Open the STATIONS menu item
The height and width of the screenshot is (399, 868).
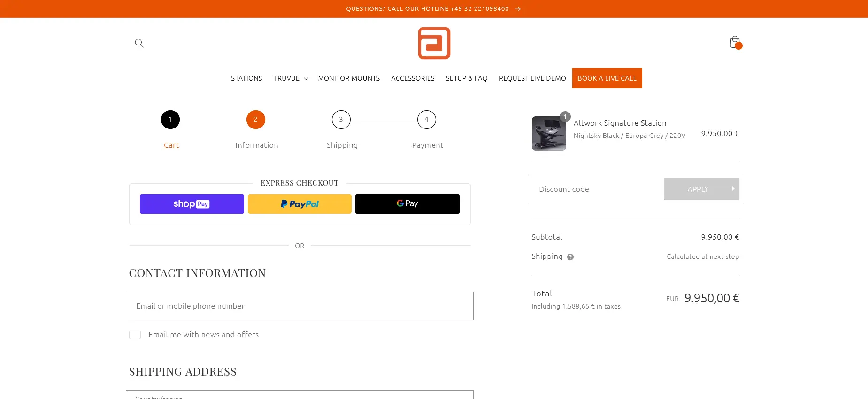coord(246,78)
